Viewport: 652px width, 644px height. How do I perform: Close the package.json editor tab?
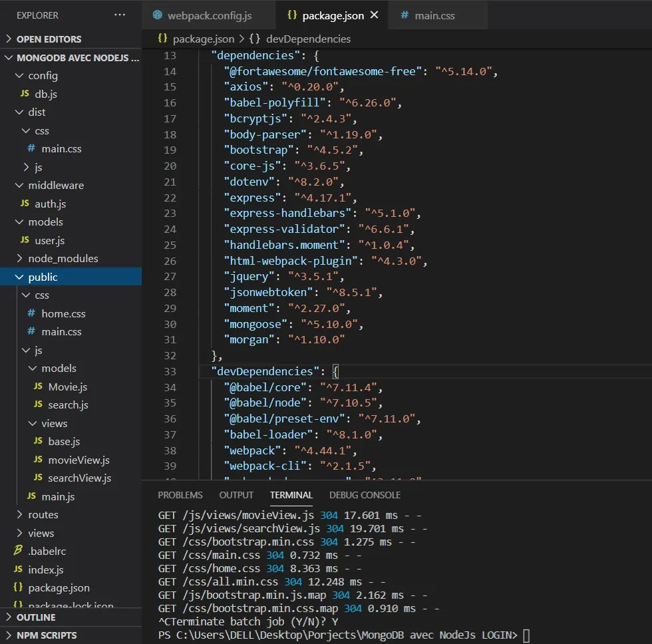375,15
